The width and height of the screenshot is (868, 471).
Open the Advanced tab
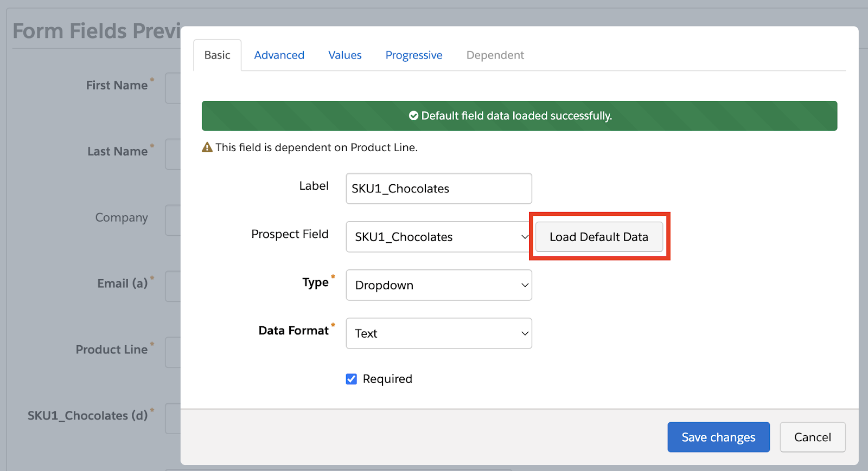pos(279,55)
